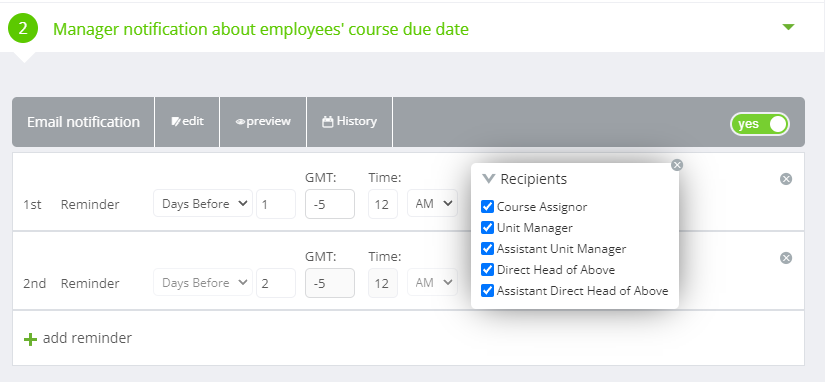Uncheck Course Assignor recipient
Viewport: 828px width, 382px height.
[487, 207]
